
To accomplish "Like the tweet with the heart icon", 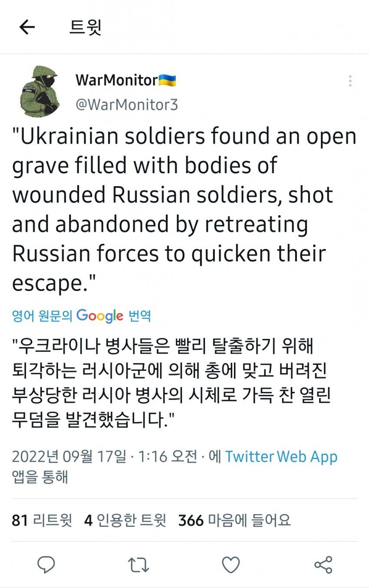I will coord(231,565).
